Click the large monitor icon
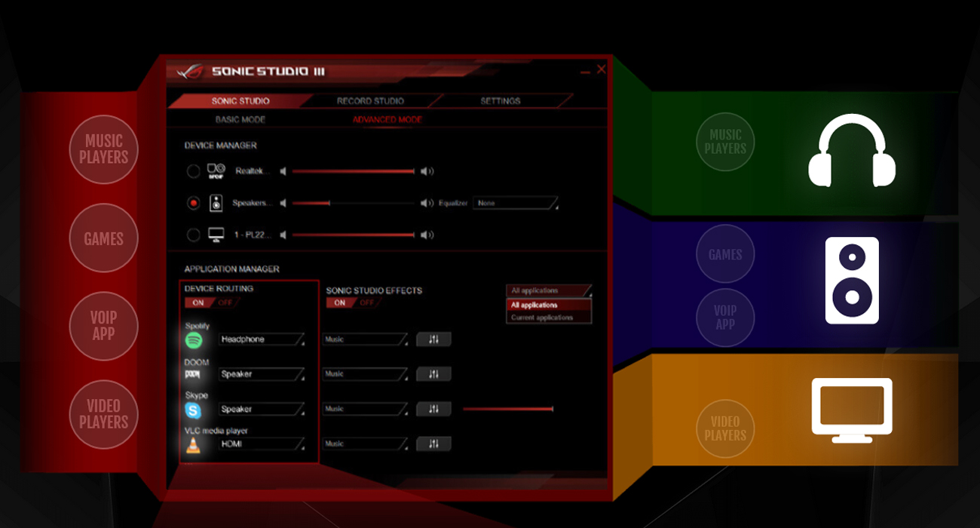This screenshot has width=980, height=528. coord(852,410)
